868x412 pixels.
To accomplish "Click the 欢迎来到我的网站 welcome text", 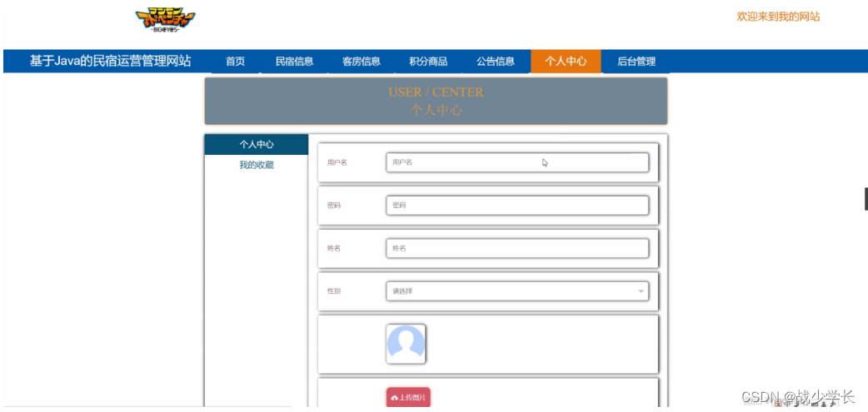I will (x=778, y=17).
